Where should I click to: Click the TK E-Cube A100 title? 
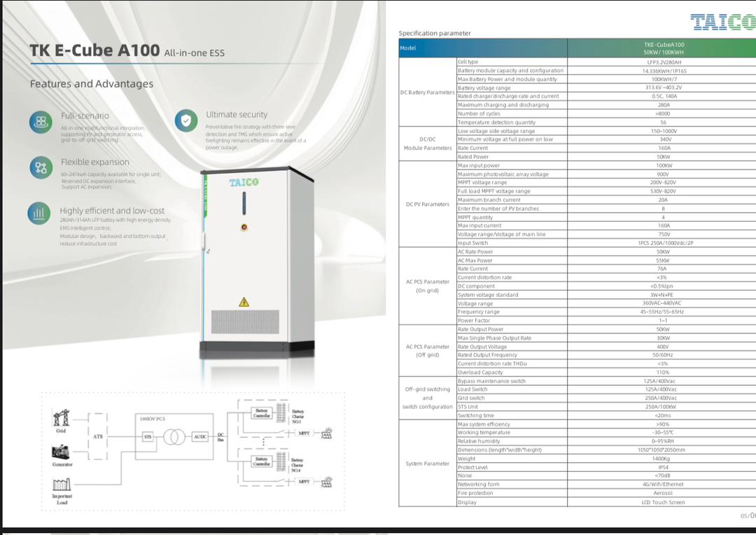[94, 51]
